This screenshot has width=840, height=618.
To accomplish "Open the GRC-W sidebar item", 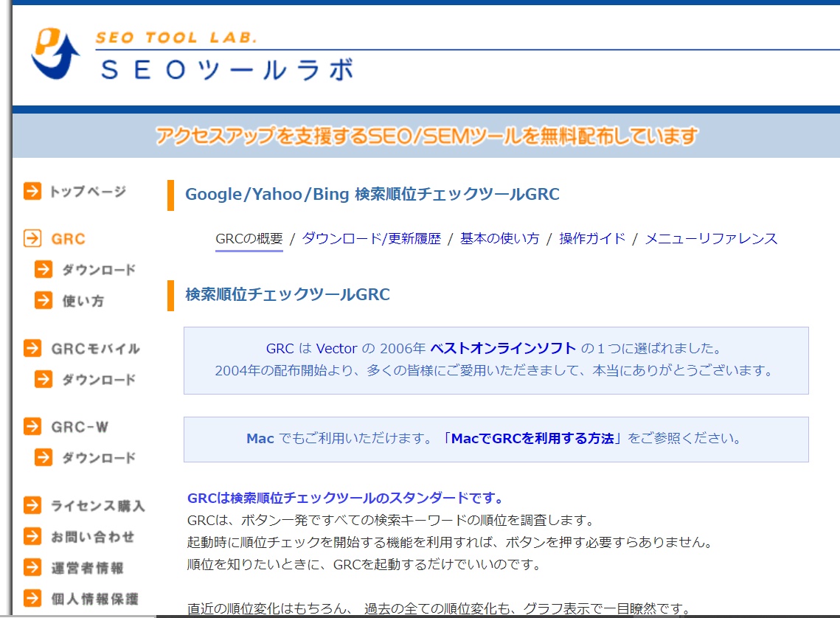I will 80,427.
